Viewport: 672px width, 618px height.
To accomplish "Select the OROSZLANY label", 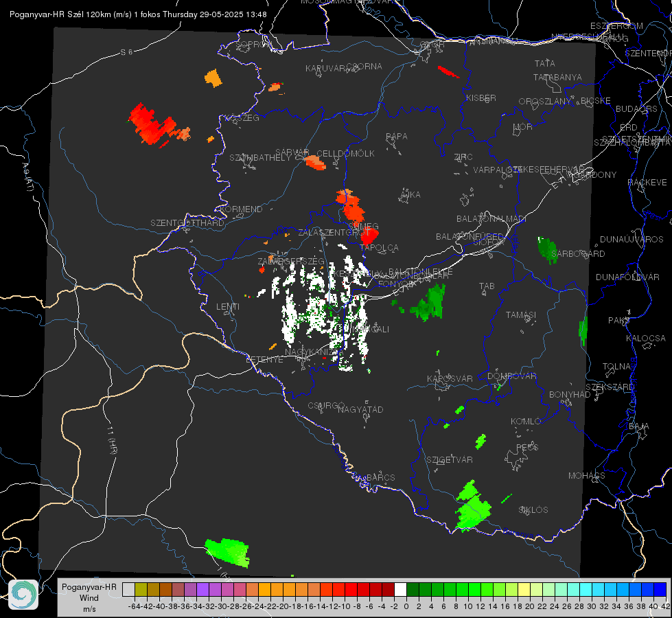I will [x=545, y=102].
